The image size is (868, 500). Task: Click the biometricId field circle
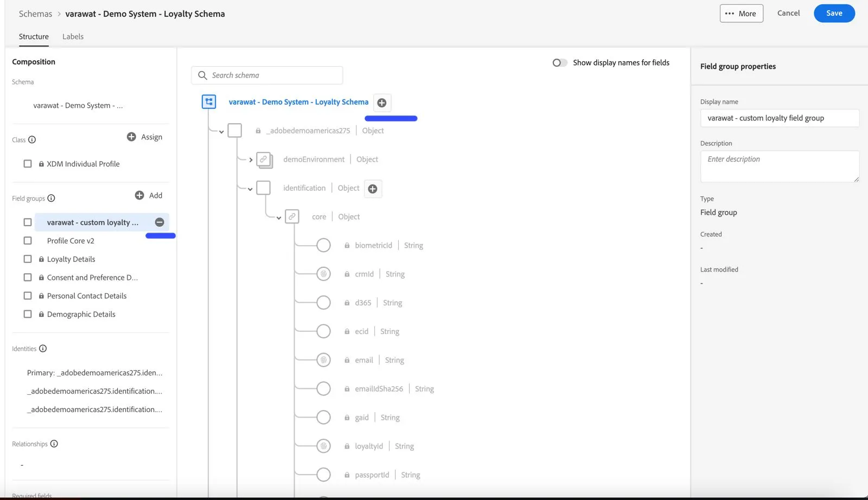coord(323,246)
